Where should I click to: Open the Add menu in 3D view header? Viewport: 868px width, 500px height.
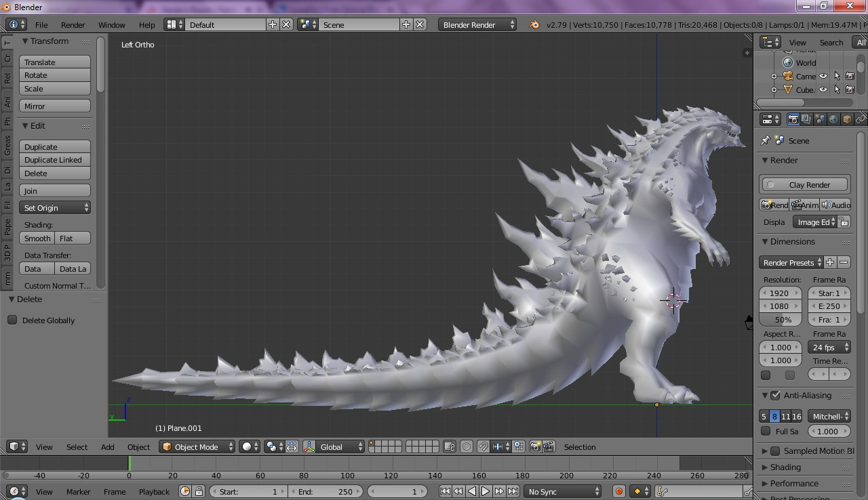point(107,446)
